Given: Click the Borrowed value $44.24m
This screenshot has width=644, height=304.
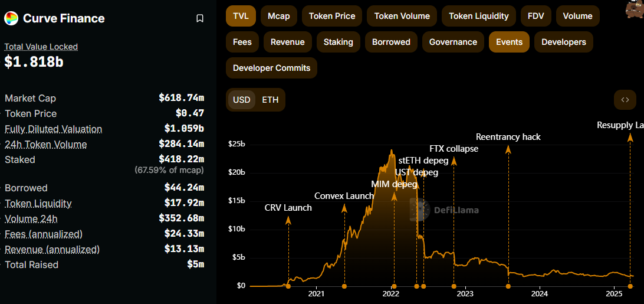Looking at the screenshot, I should [185, 188].
